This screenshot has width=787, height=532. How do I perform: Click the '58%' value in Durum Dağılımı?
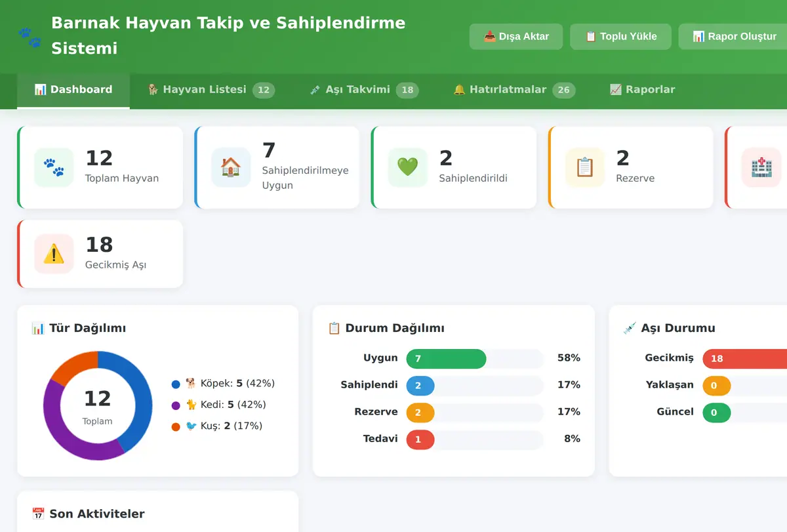[569, 358]
